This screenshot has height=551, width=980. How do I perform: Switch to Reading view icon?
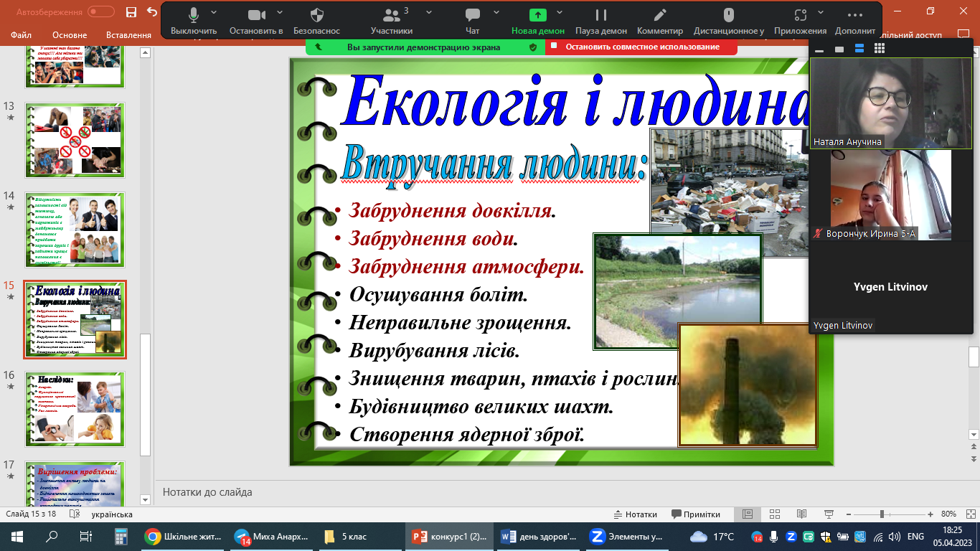tap(801, 514)
